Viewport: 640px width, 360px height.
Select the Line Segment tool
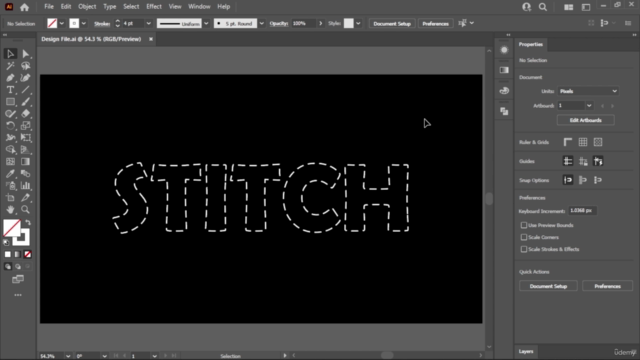pos(25,90)
